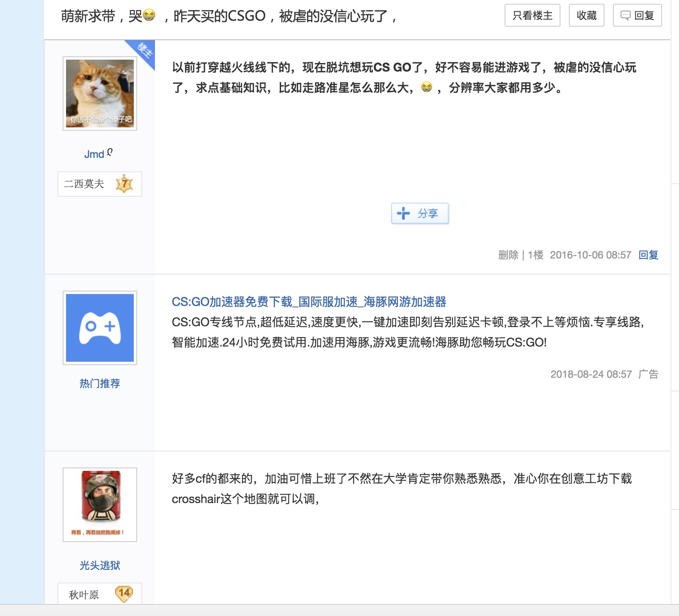
Task: Click the 收藏 button
Action: [x=586, y=16]
